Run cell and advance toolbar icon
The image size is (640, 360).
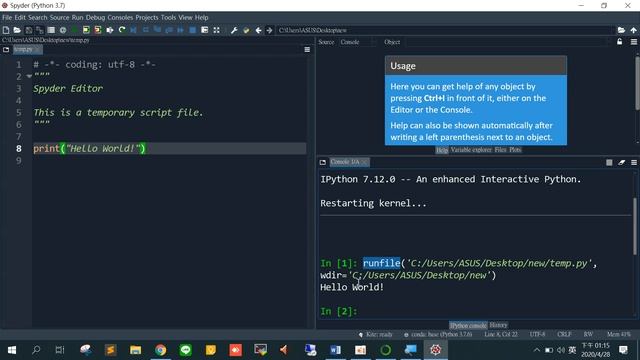pos(98,30)
